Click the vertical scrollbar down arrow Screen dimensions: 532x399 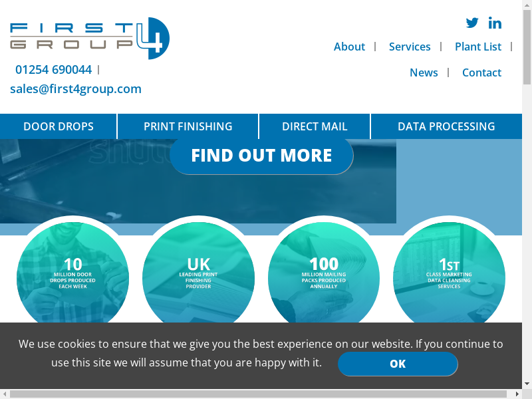(x=527, y=384)
